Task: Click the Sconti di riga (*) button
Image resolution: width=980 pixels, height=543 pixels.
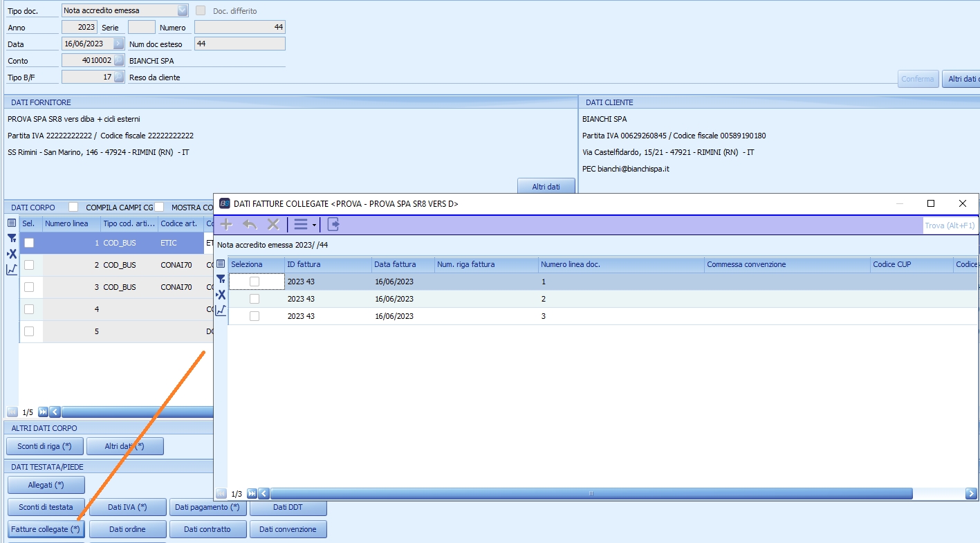Action: pyautogui.click(x=45, y=446)
